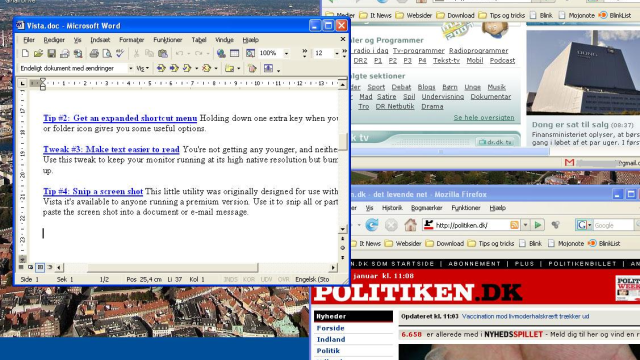Click the Stop icon in Politiken Firefox window

(391, 224)
